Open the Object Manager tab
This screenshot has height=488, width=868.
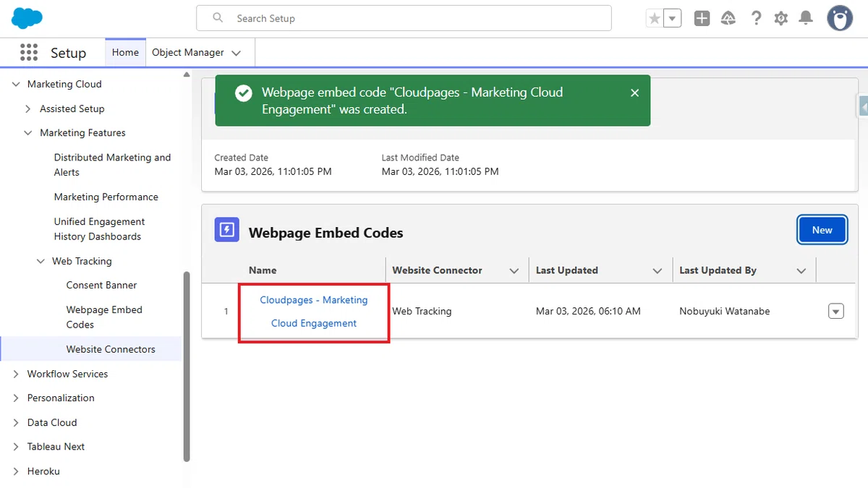(187, 52)
